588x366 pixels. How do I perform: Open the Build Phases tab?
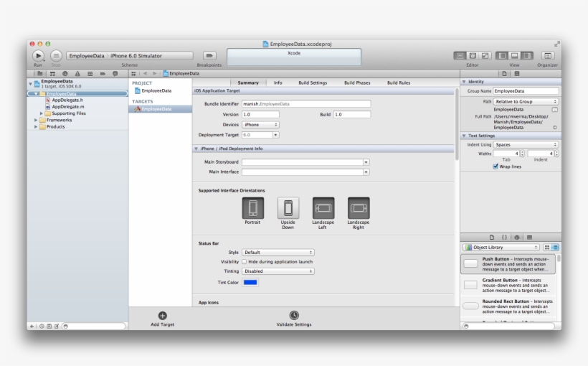click(x=357, y=83)
